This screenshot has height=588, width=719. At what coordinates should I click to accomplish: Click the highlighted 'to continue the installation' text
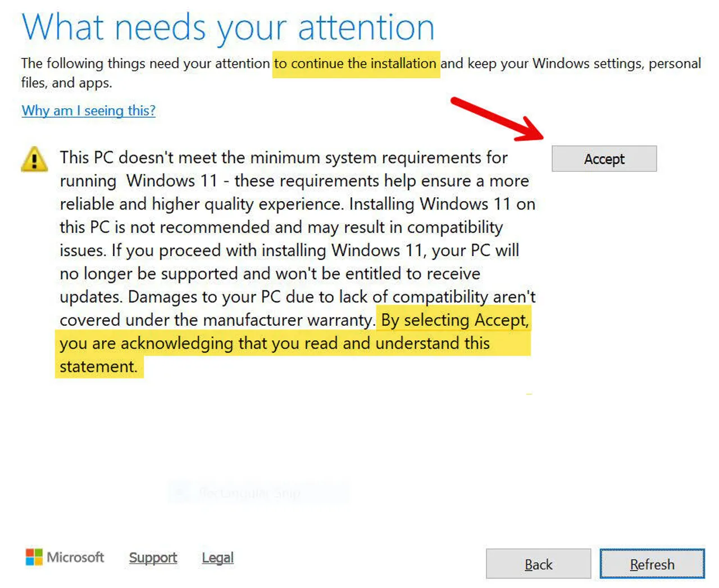point(355,63)
